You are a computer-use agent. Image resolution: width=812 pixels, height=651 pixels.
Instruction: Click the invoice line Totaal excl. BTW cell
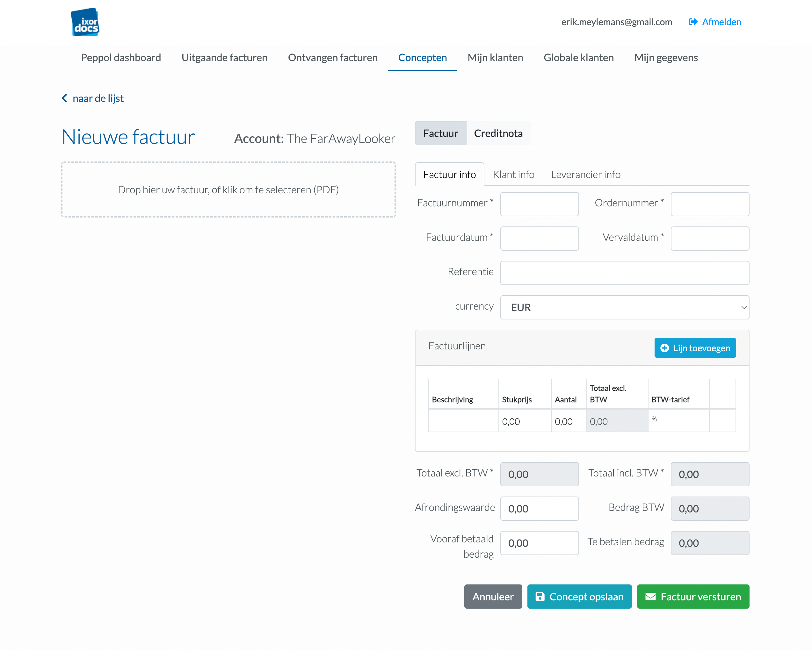(x=617, y=421)
